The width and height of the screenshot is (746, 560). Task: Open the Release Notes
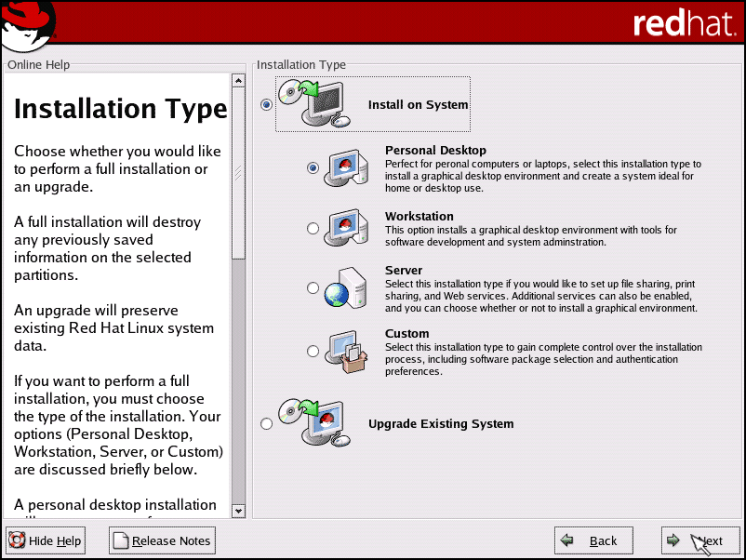[x=162, y=540]
